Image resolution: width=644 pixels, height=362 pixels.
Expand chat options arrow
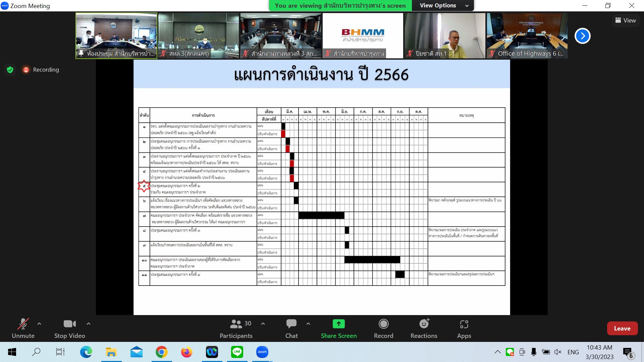pos(308,324)
